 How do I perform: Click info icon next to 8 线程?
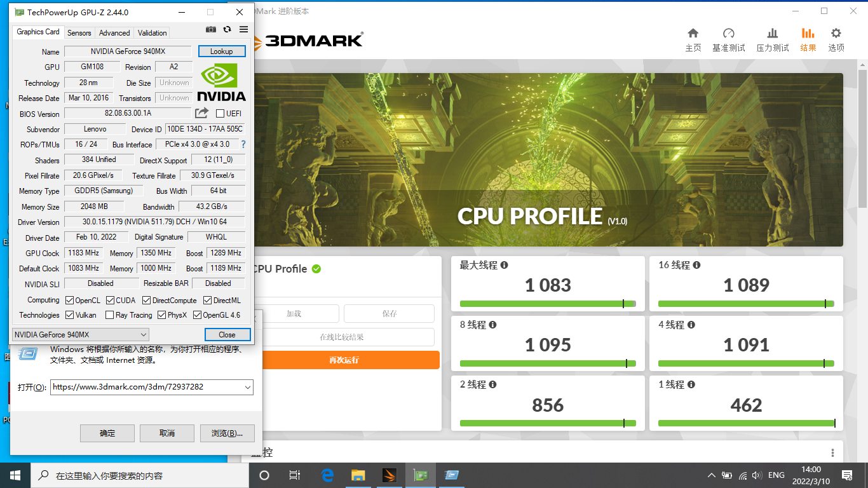coord(492,325)
